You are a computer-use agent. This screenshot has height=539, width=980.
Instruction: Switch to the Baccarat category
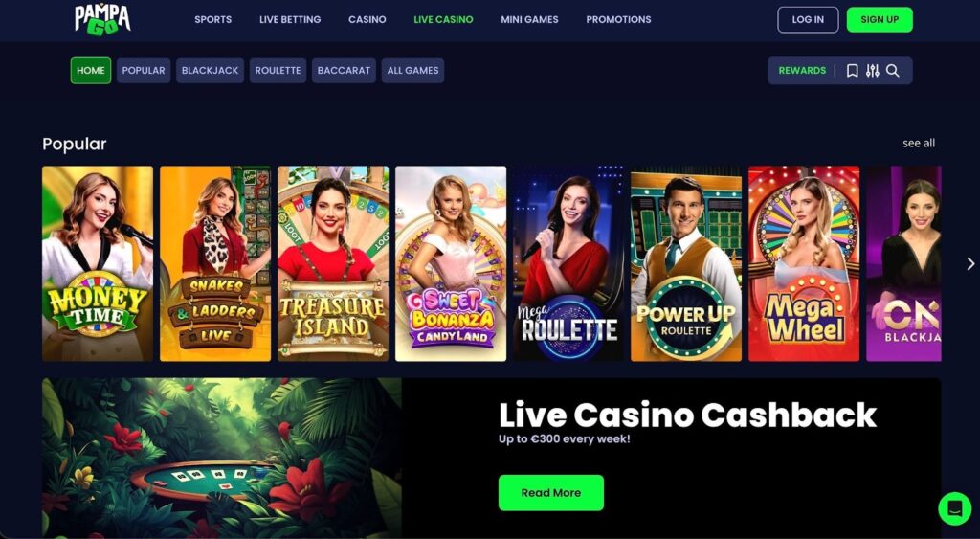point(344,71)
